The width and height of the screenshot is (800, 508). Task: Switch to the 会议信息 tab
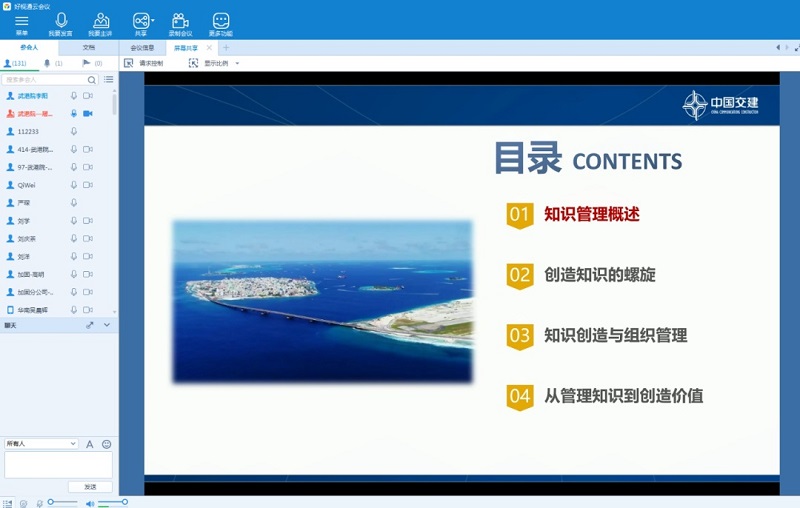[x=142, y=47]
